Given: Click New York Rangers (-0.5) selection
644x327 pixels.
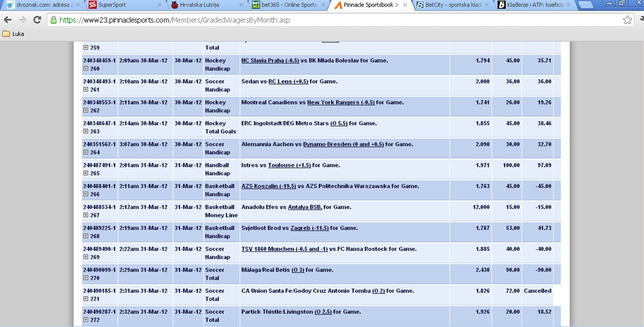Looking at the screenshot, I should tap(341, 102).
